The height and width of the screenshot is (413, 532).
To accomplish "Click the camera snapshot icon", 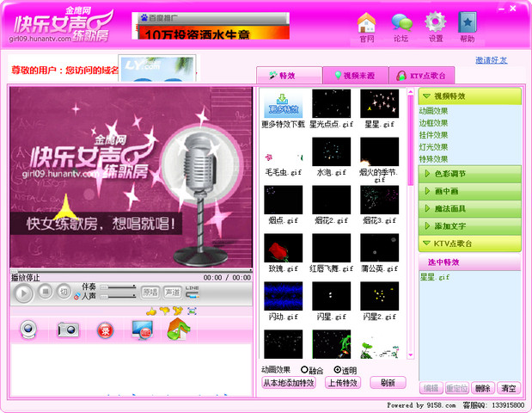I will click(x=68, y=330).
